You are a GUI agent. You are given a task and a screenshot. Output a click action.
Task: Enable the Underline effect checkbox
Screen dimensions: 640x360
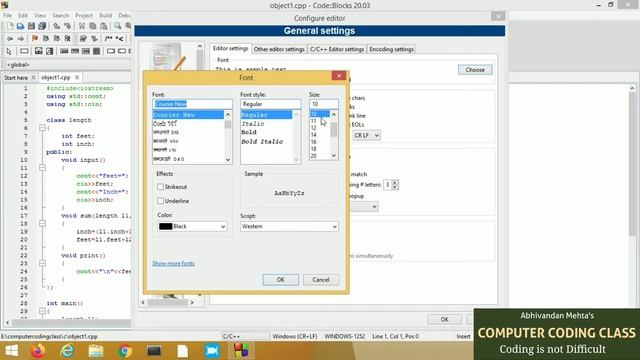click(160, 201)
